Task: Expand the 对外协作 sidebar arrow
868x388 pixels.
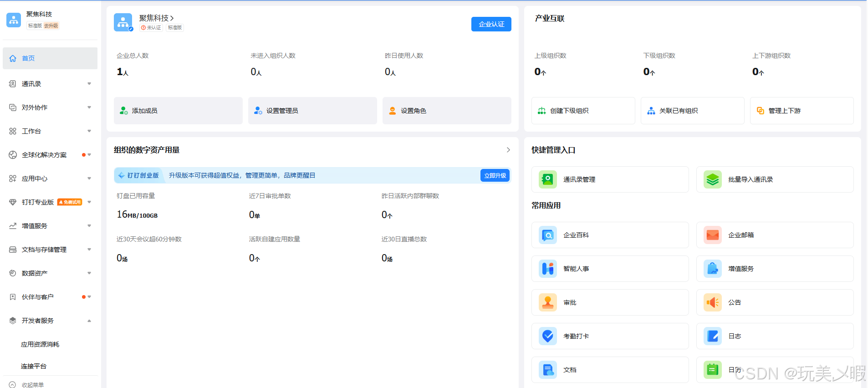Action: point(89,107)
